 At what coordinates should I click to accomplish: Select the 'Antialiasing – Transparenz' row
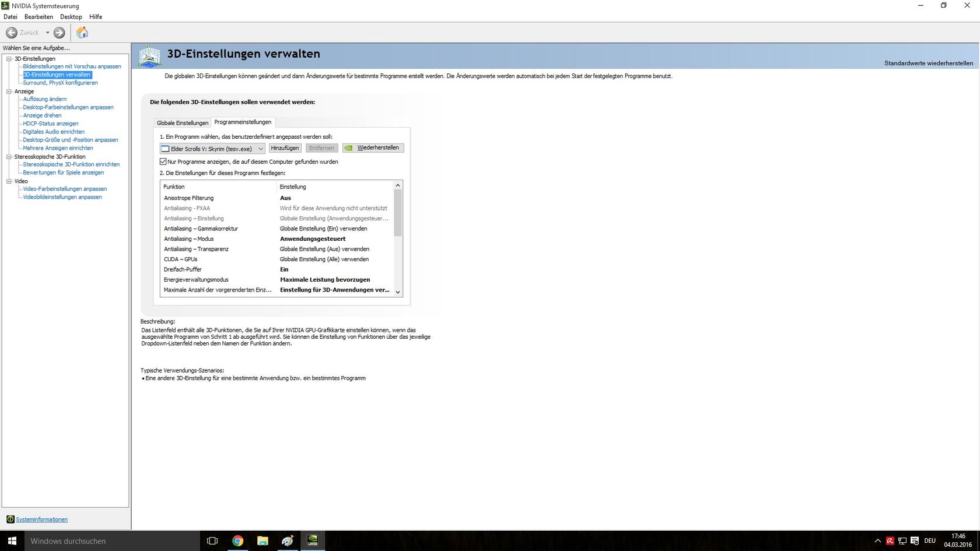click(277, 249)
